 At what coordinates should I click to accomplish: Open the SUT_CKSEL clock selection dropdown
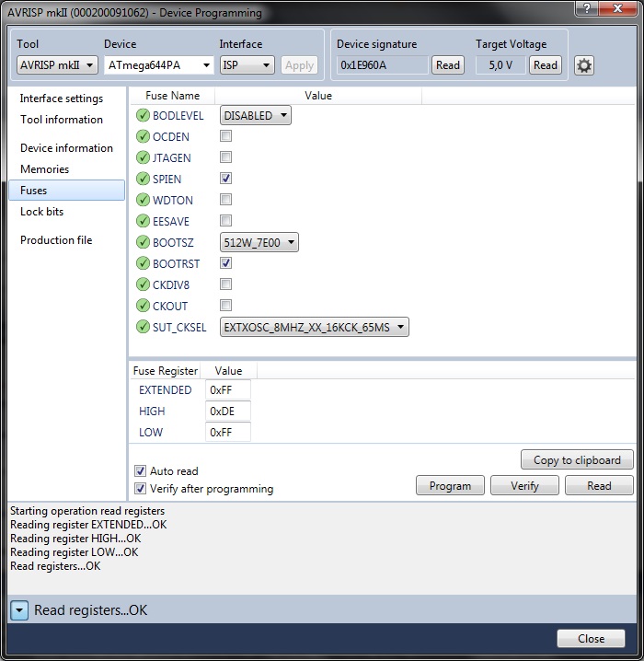315,327
